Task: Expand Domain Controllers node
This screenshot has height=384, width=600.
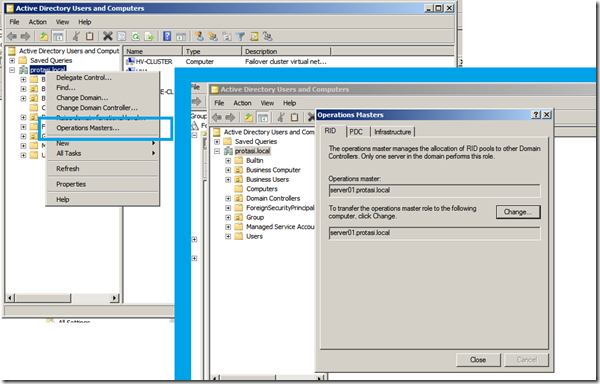Action: click(228, 199)
